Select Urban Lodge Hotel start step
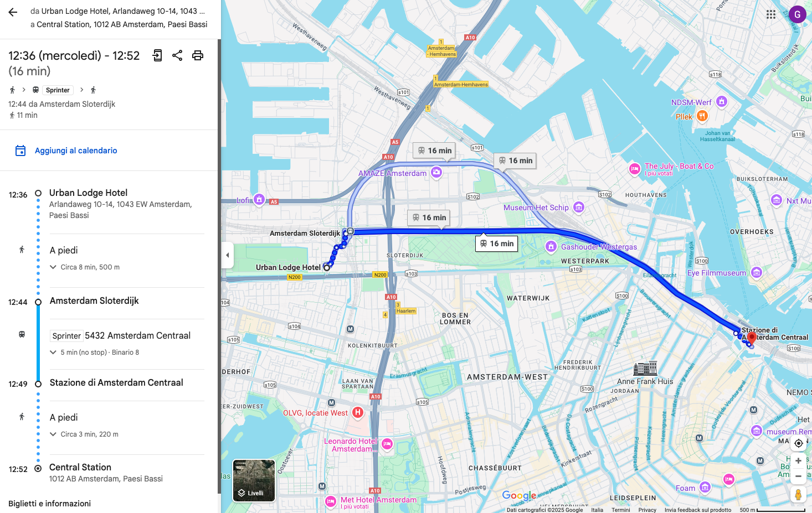Viewport: 812px width, 513px height. 89,193
